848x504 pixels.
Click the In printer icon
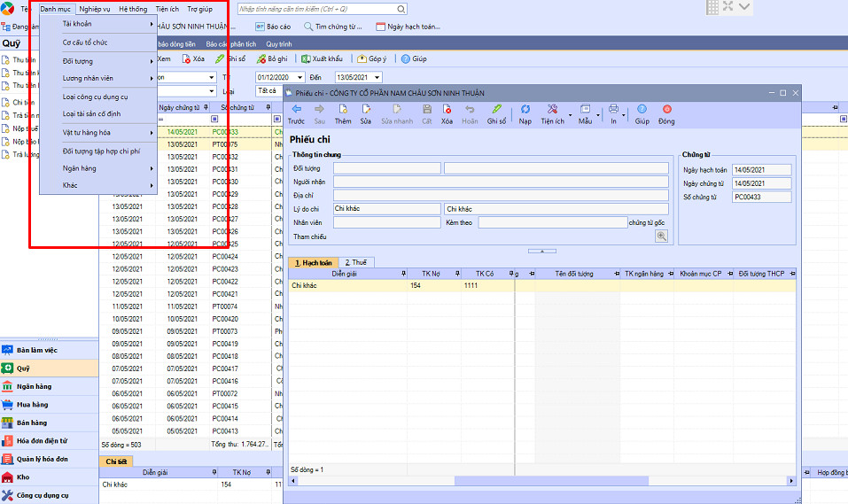coord(613,109)
